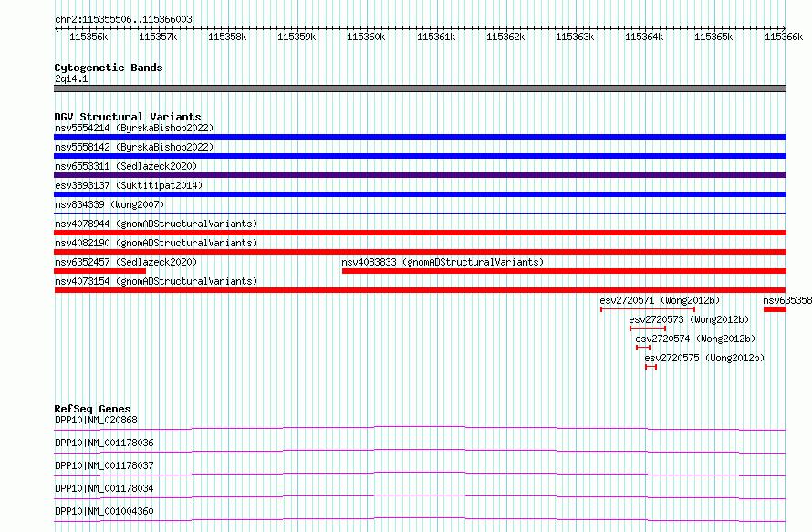Open variant esv3893137 (Suktitipat2014) label
812x532 pixels.
[129, 185]
